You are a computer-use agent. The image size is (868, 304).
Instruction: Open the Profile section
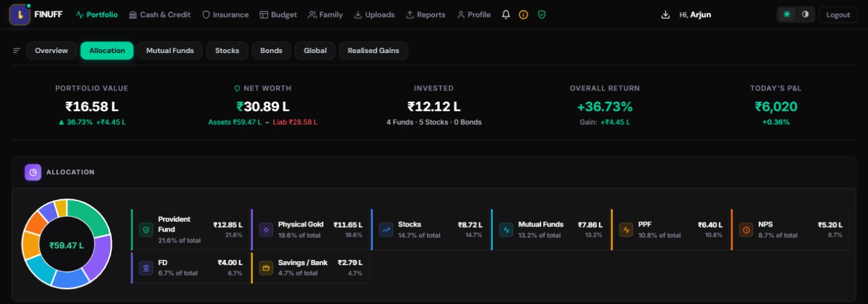click(x=474, y=15)
